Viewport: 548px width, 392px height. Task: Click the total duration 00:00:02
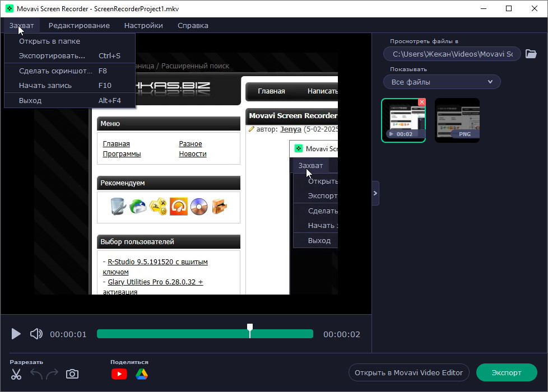click(x=341, y=334)
